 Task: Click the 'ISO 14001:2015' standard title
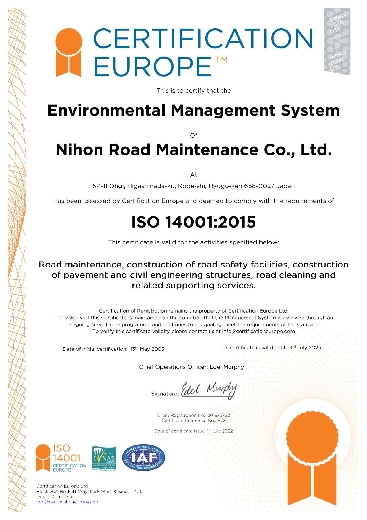[x=193, y=222]
